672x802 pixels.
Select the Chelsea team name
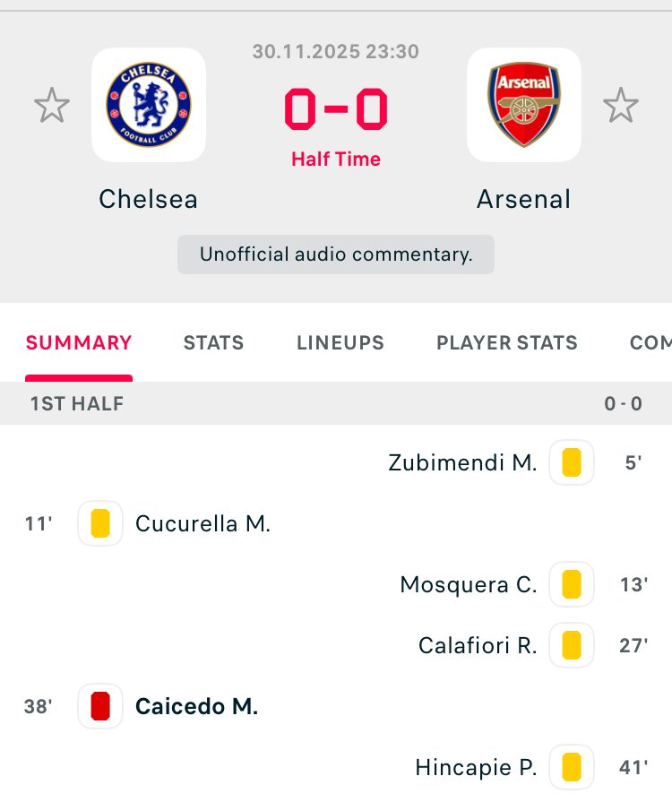tap(149, 198)
